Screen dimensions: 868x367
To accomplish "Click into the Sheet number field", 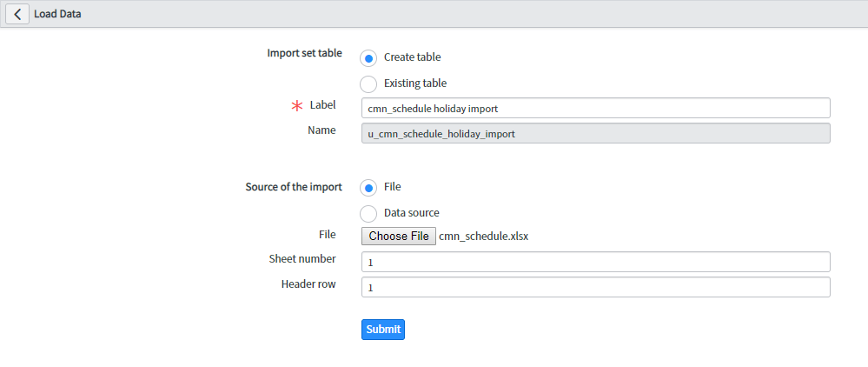I will (x=595, y=262).
